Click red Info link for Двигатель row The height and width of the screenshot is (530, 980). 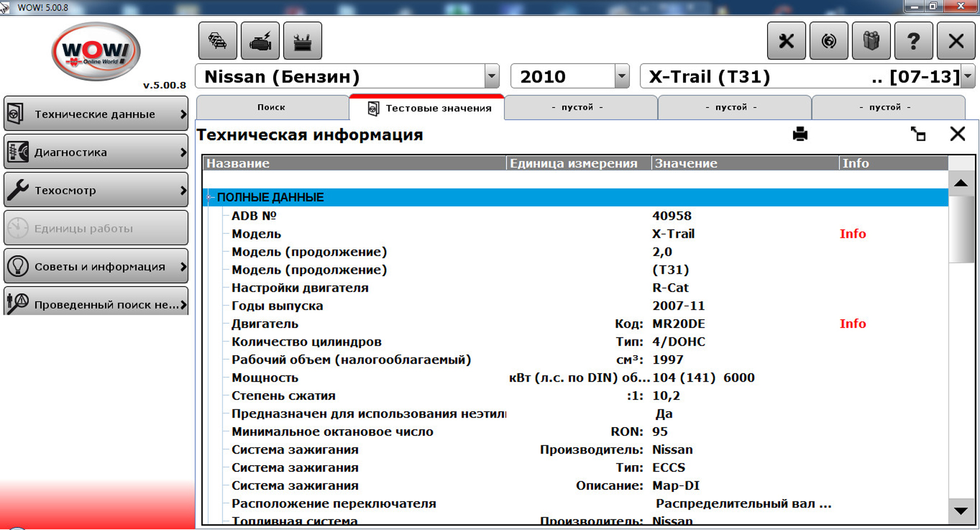(x=852, y=324)
